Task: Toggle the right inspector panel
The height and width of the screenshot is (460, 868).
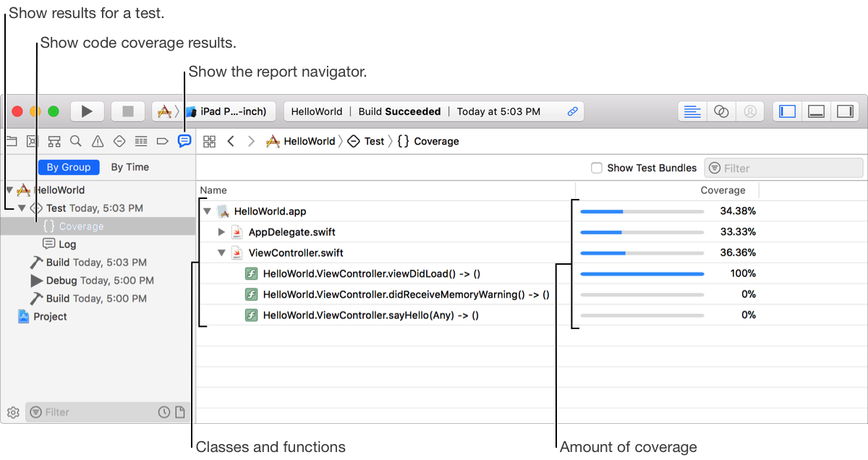Action: tap(844, 111)
